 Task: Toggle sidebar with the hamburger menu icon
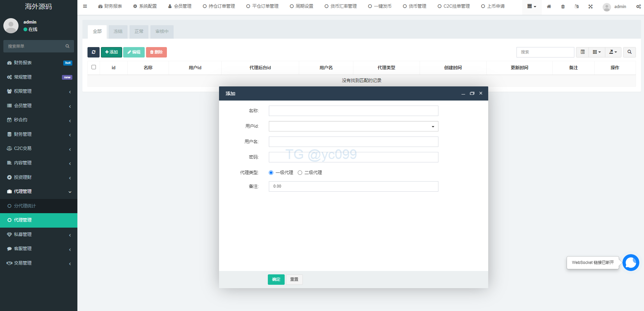(x=85, y=6)
